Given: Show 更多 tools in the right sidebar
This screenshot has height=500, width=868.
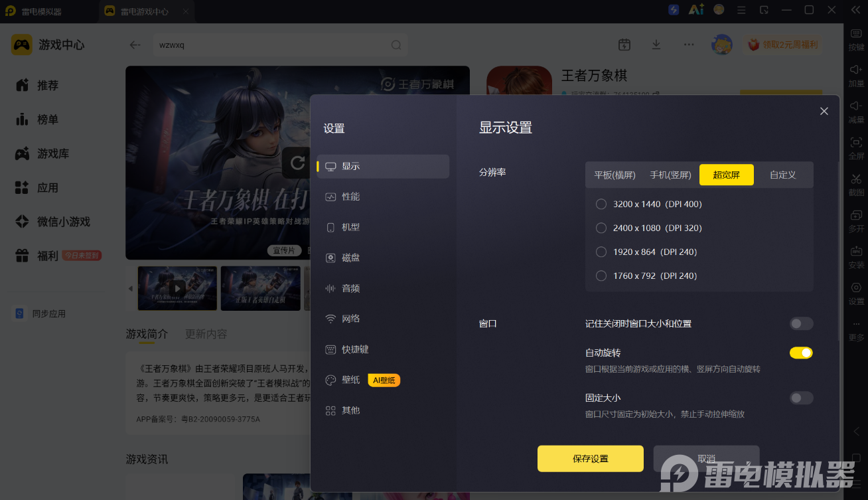Looking at the screenshot, I should click(856, 330).
